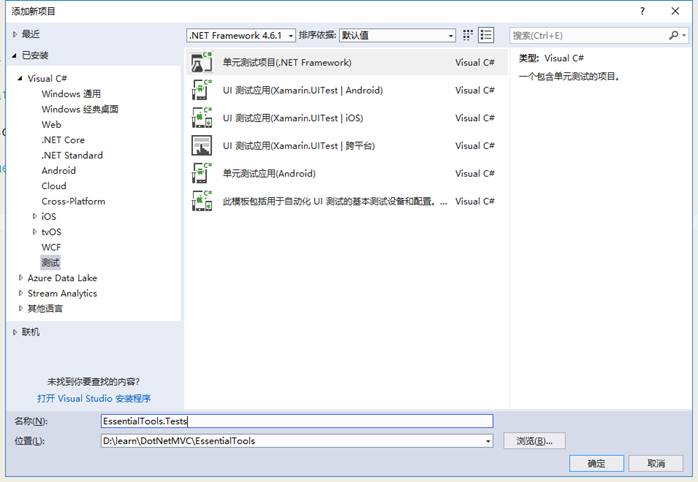Select the Cross-Platform category
698x482 pixels.
point(73,201)
